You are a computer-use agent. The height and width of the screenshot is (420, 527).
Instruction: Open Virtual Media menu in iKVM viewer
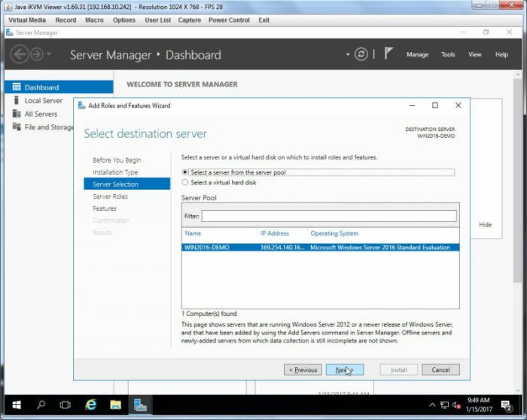coord(27,20)
